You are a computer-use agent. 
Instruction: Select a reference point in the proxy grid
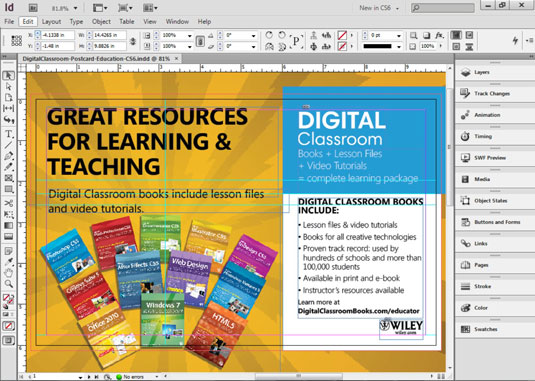pos(16,41)
